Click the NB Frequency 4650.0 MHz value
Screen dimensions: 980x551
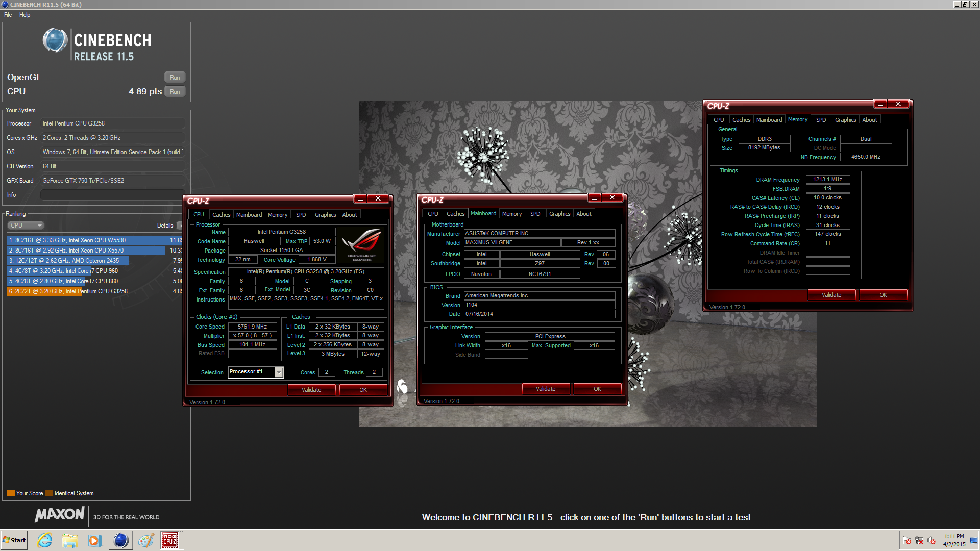pos(866,157)
